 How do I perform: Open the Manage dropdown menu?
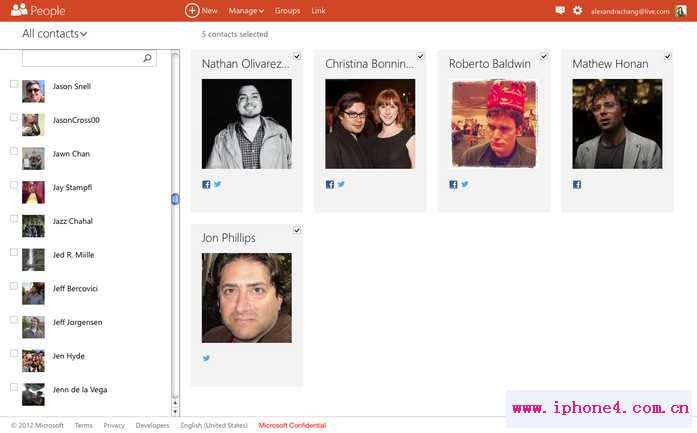click(x=246, y=10)
